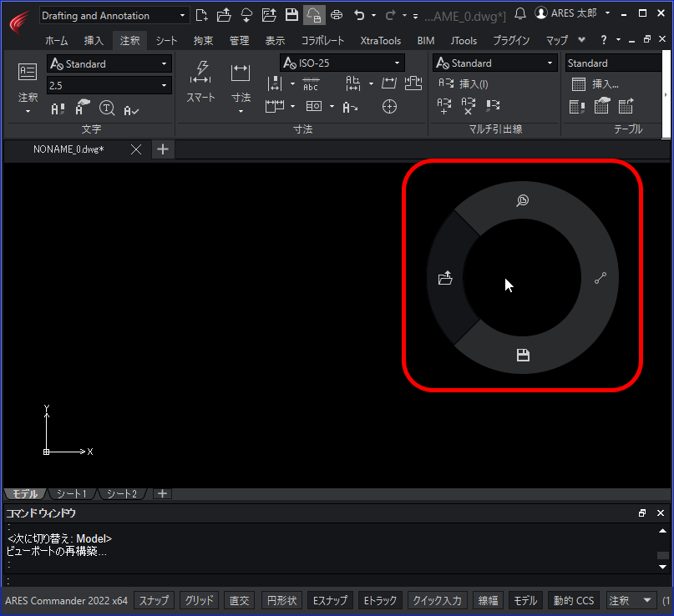The height and width of the screenshot is (616, 674).
Task: Open the notifications bell
Action: pos(520,14)
